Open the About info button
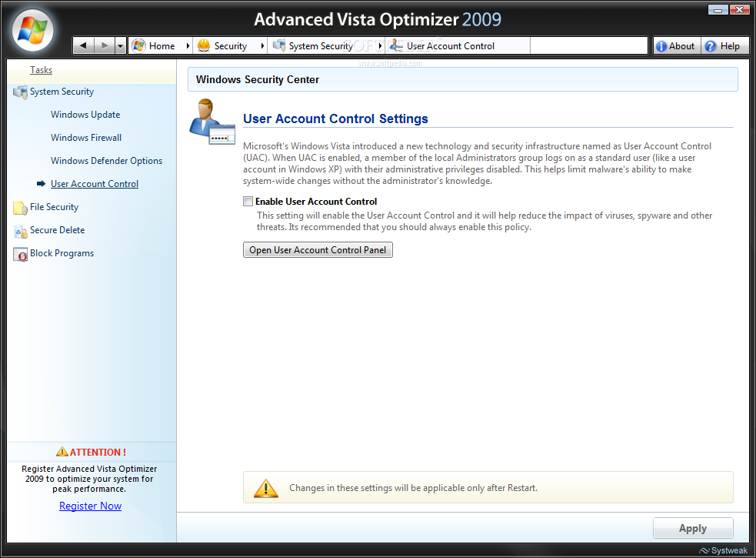Image resolution: width=756 pixels, height=558 pixels. point(677,46)
